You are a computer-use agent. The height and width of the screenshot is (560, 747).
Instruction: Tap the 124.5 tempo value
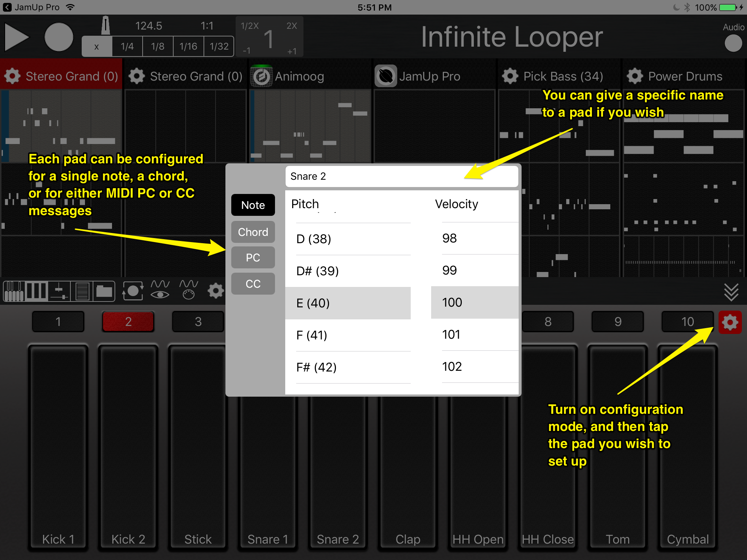click(149, 26)
